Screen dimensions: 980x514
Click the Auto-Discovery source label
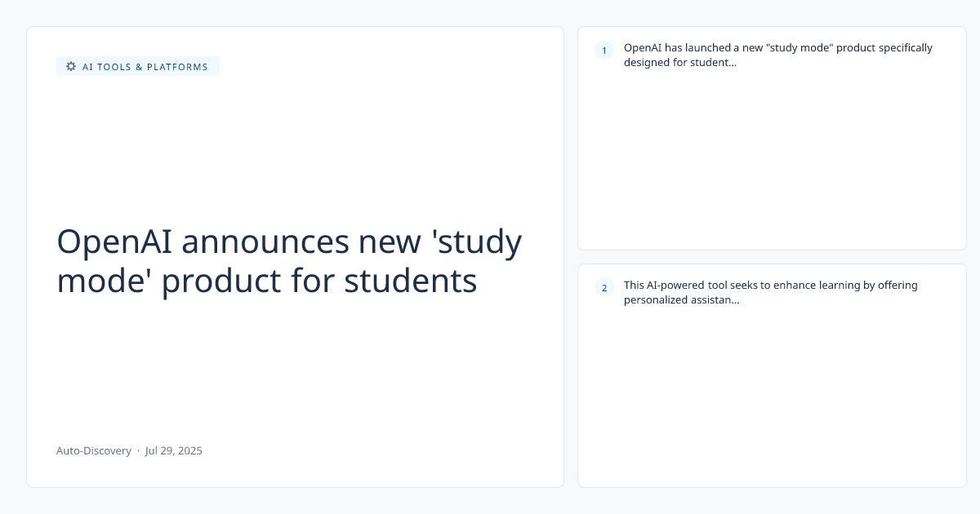coord(94,450)
